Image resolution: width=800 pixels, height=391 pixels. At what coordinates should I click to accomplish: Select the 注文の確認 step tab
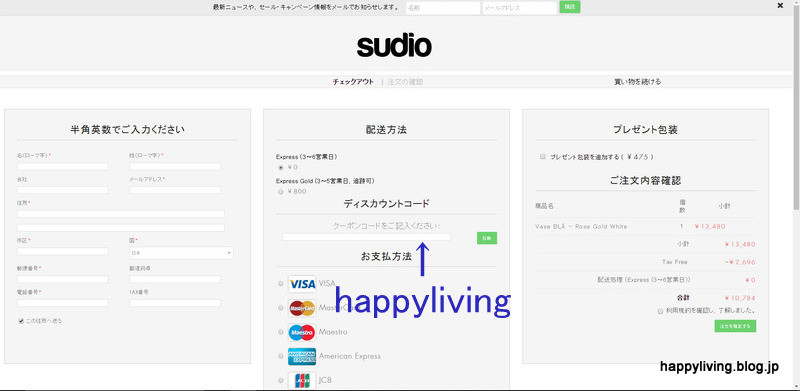[x=405, y=82]
